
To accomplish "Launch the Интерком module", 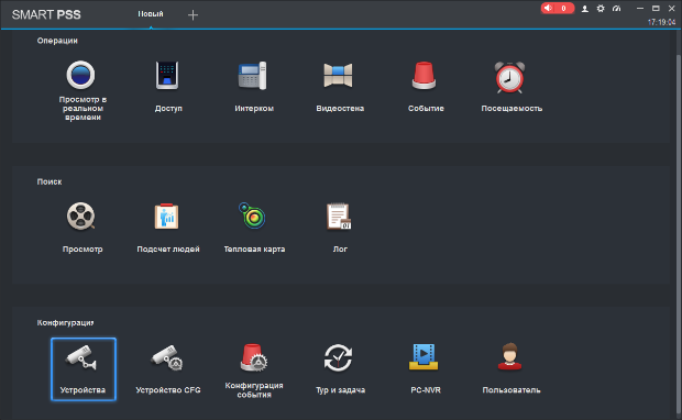I will [x=253, y=76].
